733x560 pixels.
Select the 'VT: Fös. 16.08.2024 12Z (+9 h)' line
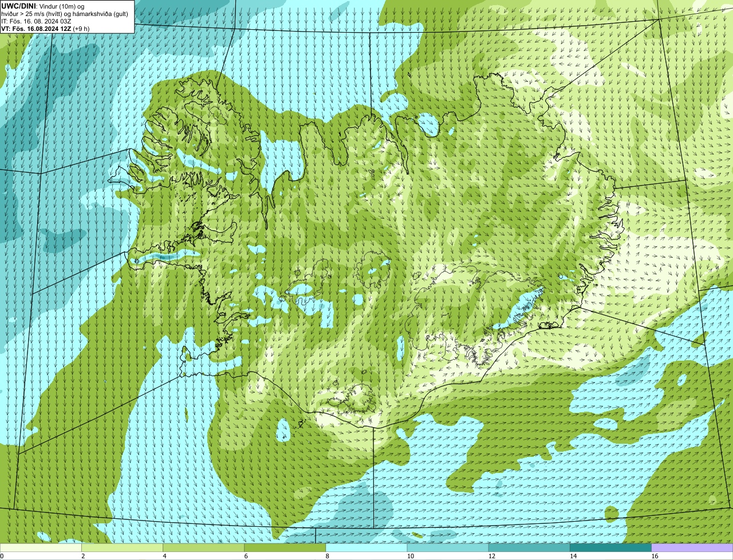45,28
